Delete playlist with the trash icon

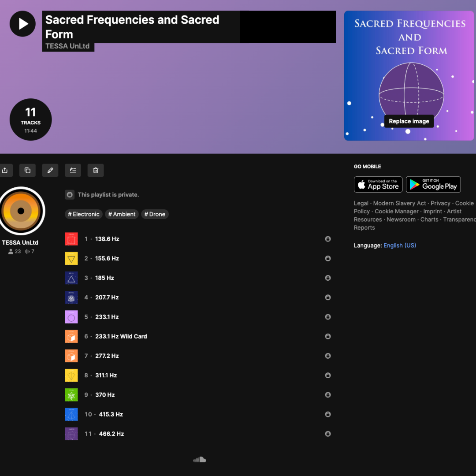pos(96,170)
